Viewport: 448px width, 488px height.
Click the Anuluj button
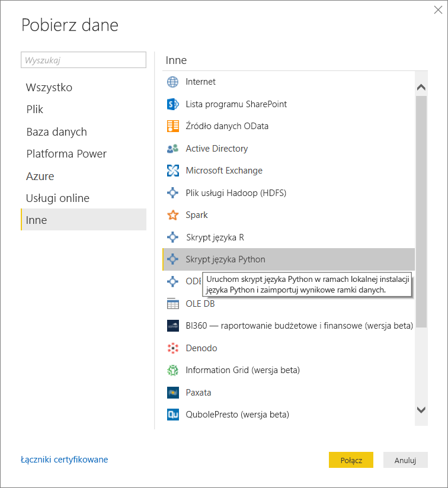click(x=405, y=460)
